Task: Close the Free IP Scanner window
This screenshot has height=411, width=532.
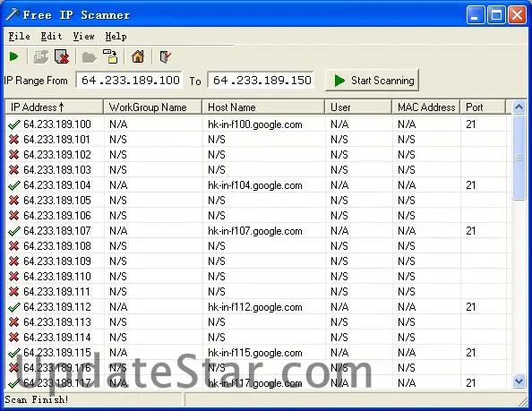Action: coord(517,15)
